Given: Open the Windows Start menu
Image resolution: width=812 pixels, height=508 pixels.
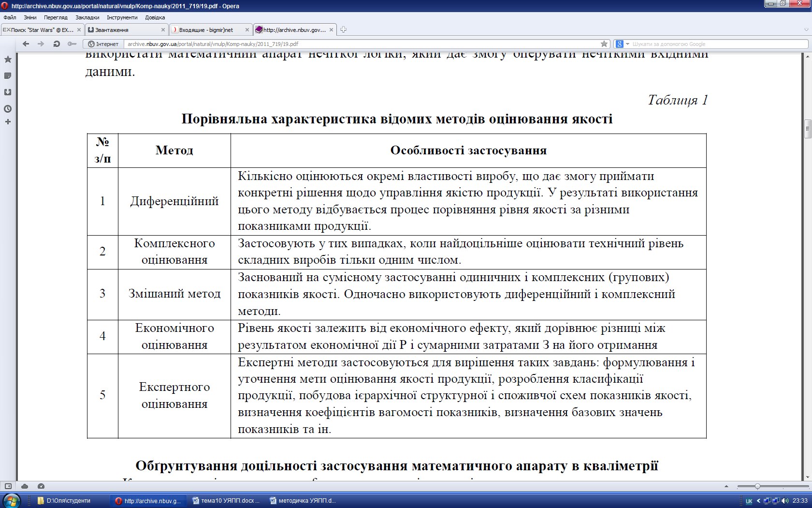Looking at the screenshot, I should coord(11,501).
